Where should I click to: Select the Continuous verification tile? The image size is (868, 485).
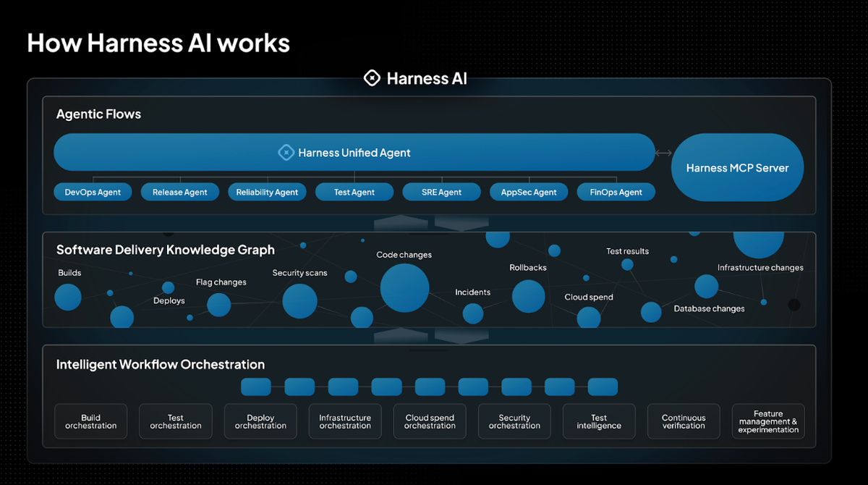tap(684, 421)
